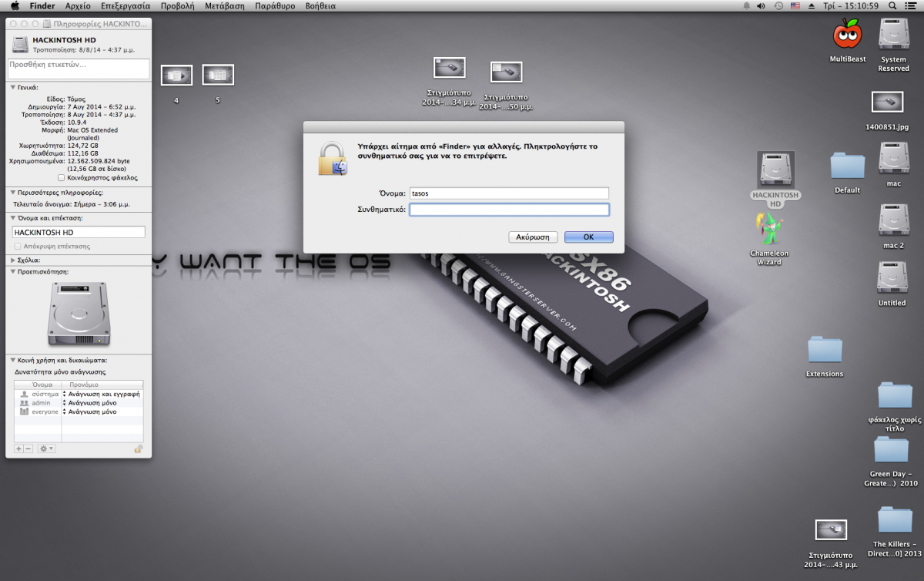The height and width of the screenshot is (581, 924).
Task: Select the 1400851.jpg file thumbnail
Action: pyautogui.click(x=887, y=102)
